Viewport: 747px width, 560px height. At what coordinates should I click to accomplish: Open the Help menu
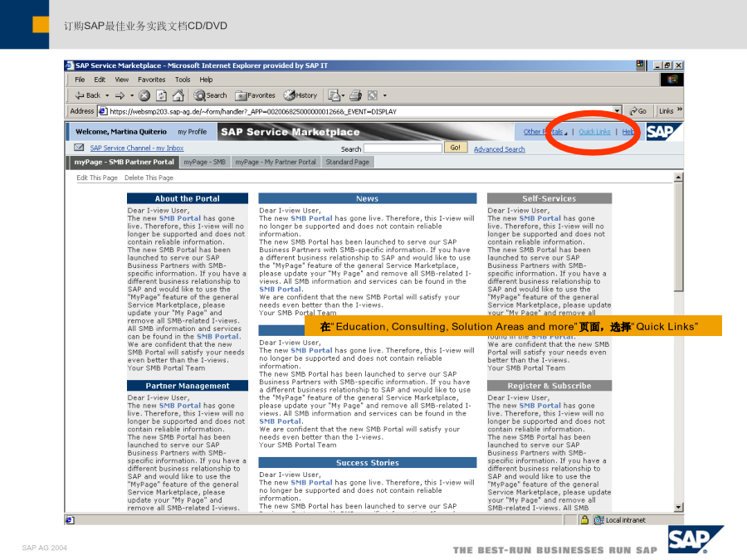click(206, 80)
